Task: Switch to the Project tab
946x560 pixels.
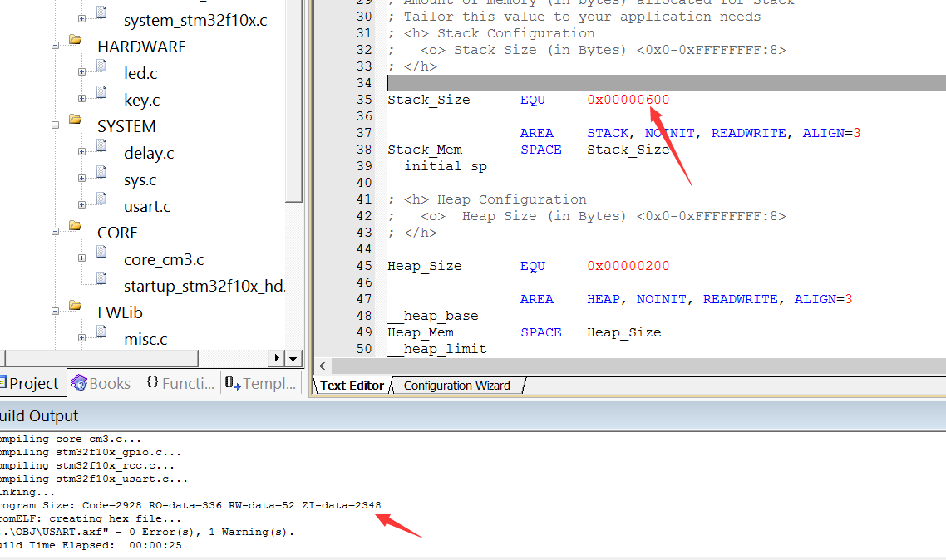Action: pos(32,383)
